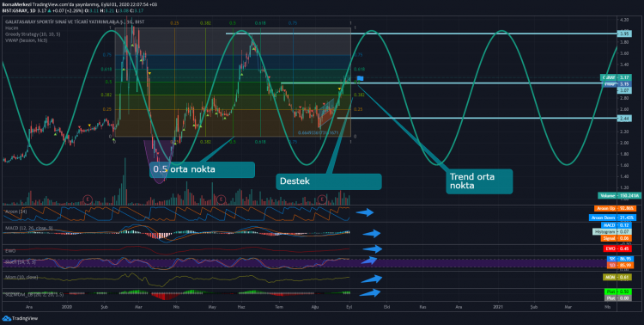
Task: Click the 0.664933 Fibonacci value label
Action: coord(319,133)
